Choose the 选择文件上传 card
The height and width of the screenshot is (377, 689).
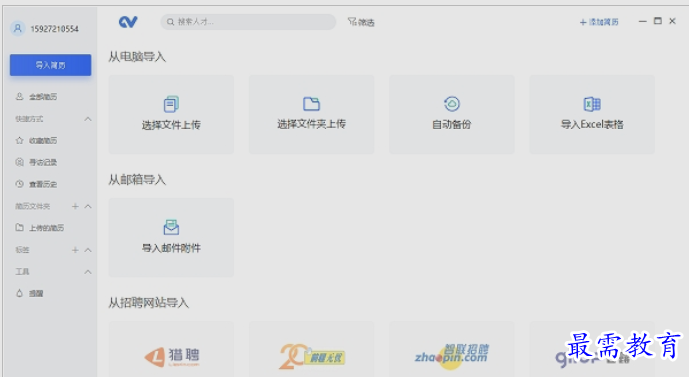coord(171,114)
